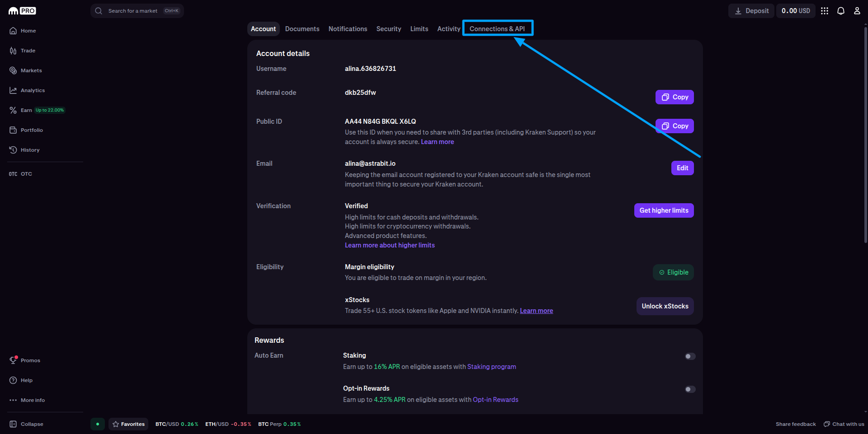Open the Notifications tab
This screenshot has height=434, width=868.
coord(348,29)
